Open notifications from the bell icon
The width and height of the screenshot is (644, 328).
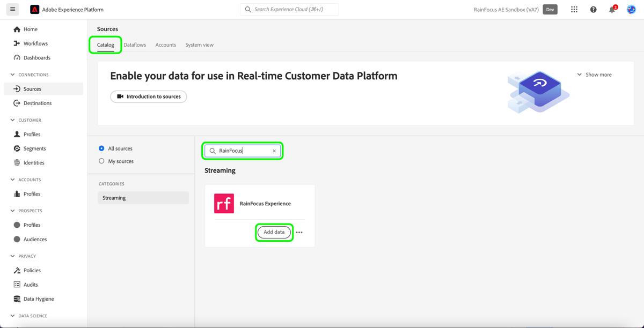coord(611,9)
